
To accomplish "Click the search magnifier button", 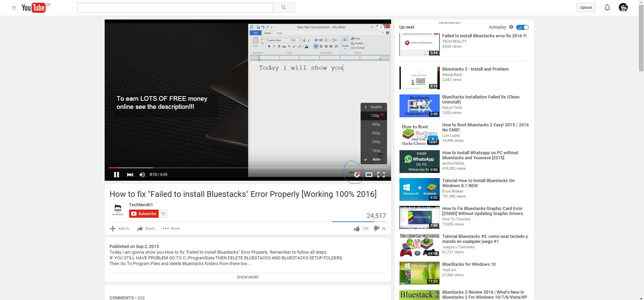I will [284, 7].
